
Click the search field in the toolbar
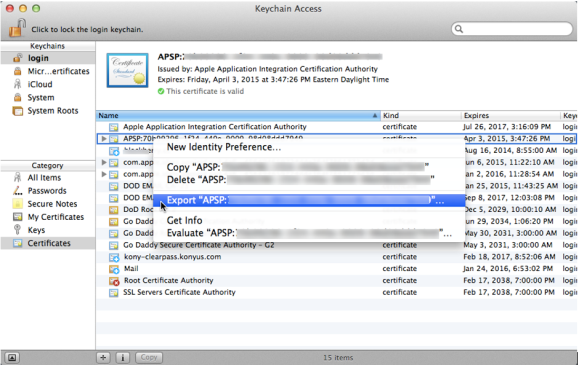512,29
